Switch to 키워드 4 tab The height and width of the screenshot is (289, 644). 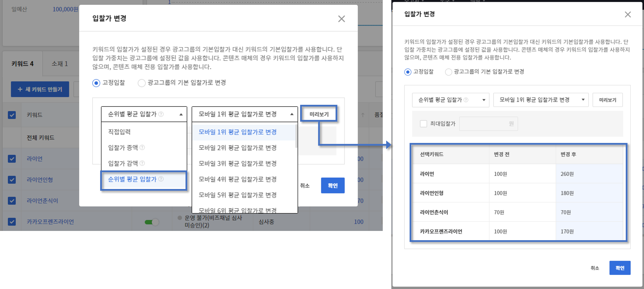pyautogui.click(x=22, y=64)
